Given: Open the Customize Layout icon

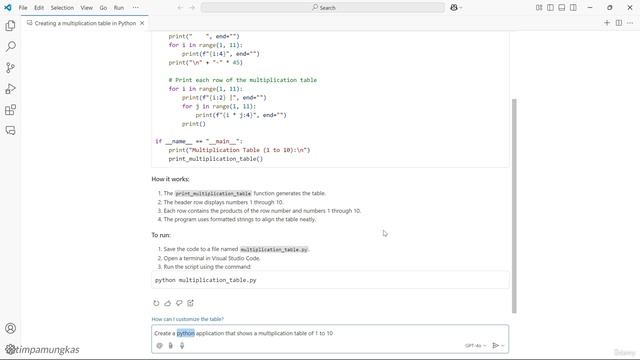Looking at the screenshot, I should click(539, 7).
